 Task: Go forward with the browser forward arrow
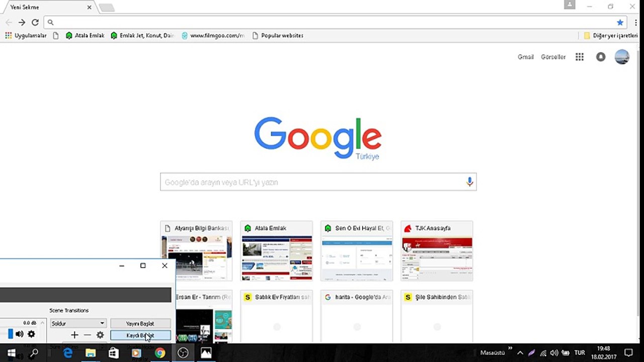click(x=22, y=23)
